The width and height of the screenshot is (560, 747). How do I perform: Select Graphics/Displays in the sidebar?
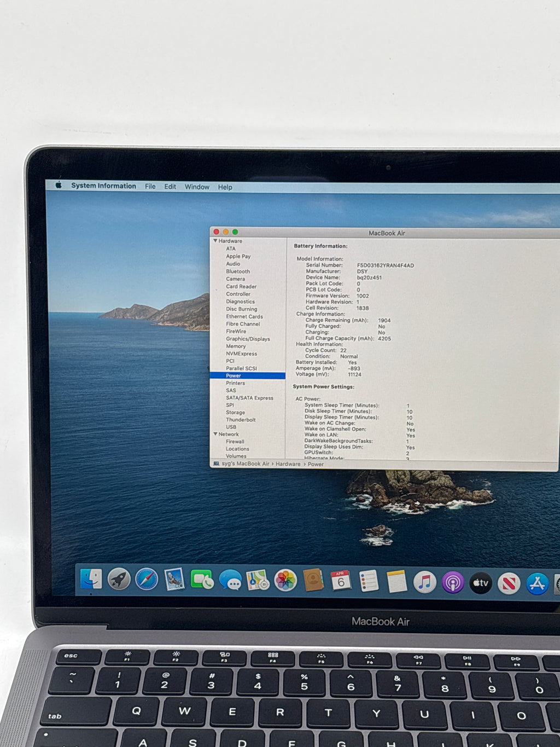(x=248, y=339)
